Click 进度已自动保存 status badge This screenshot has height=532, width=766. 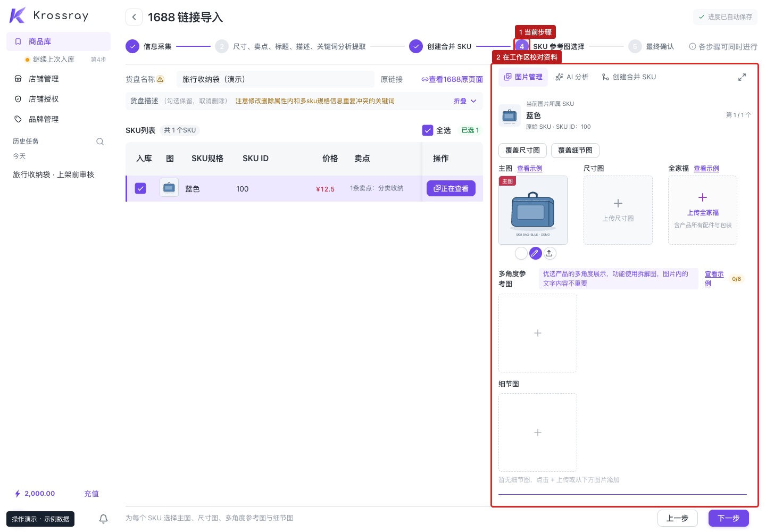(x=725, y=17)
